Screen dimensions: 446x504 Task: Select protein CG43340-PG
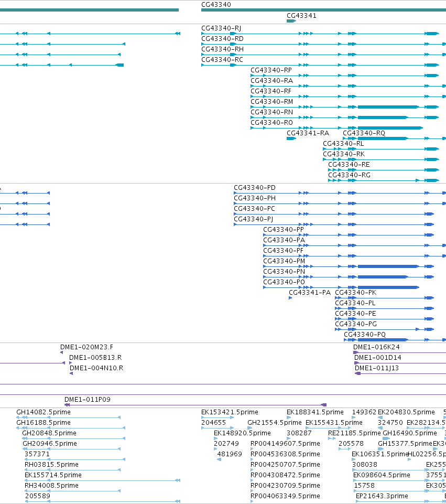355,324
